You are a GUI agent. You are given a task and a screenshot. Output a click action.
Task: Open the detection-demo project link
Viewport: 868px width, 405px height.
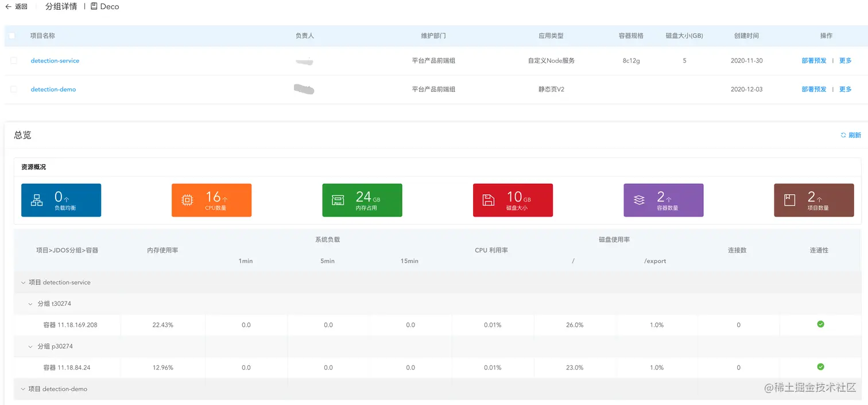(53, 89)
